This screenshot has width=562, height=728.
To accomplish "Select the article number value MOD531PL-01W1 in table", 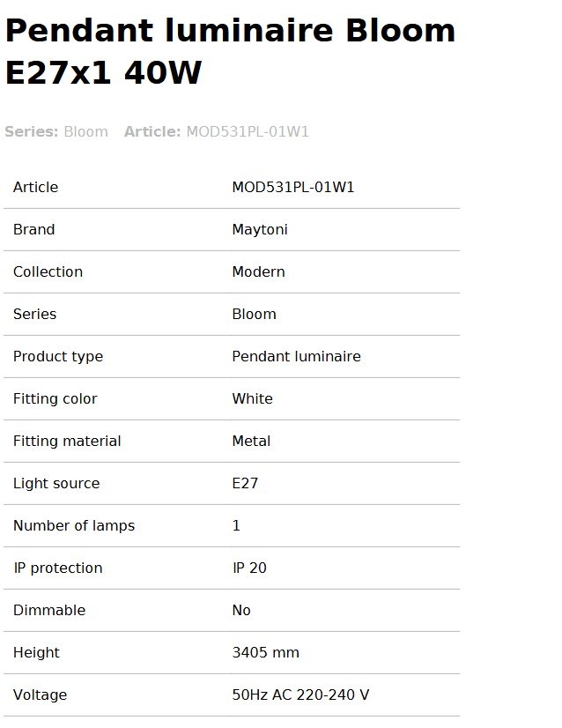I will pyautogui.click(x=293, y=187).
